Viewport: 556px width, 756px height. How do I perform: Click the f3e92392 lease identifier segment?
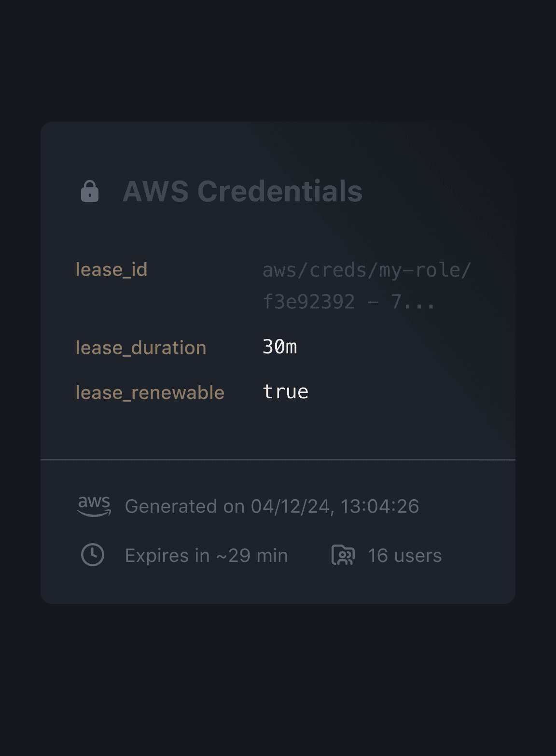pos(309,302)
